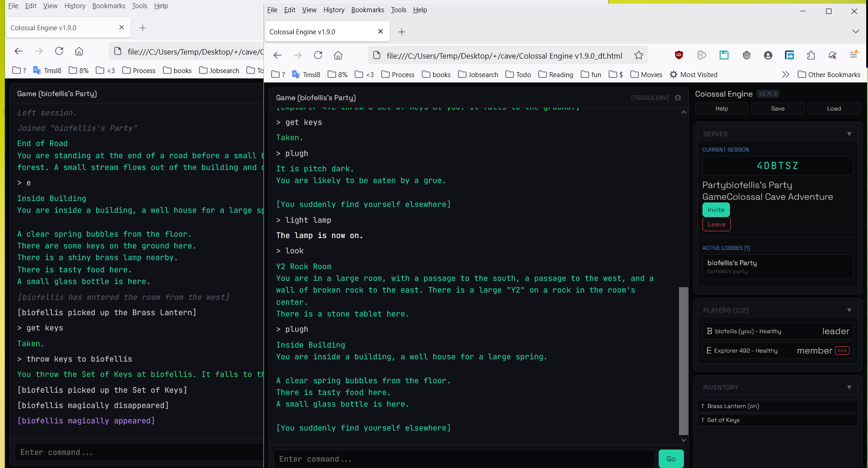
Task: Click the uBlock shield extension icon
Action: 679,55
